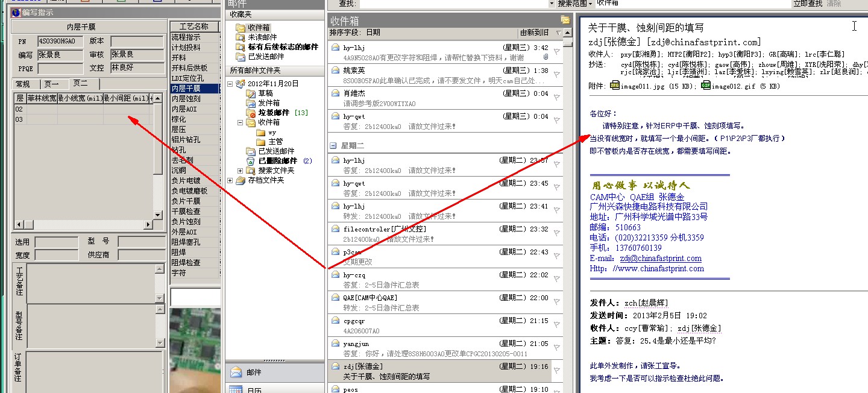Select 阻焊检查 in process list
The height and width of the screenshot is (393, 868).
[x=193, y=262]
